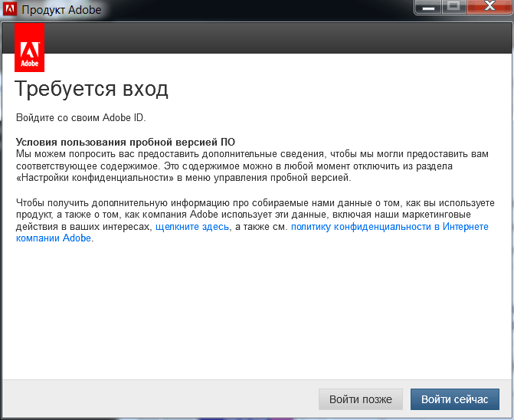514x420 pixels.
Task: Click the red Adobe logo badge
Action: [30, 48]
